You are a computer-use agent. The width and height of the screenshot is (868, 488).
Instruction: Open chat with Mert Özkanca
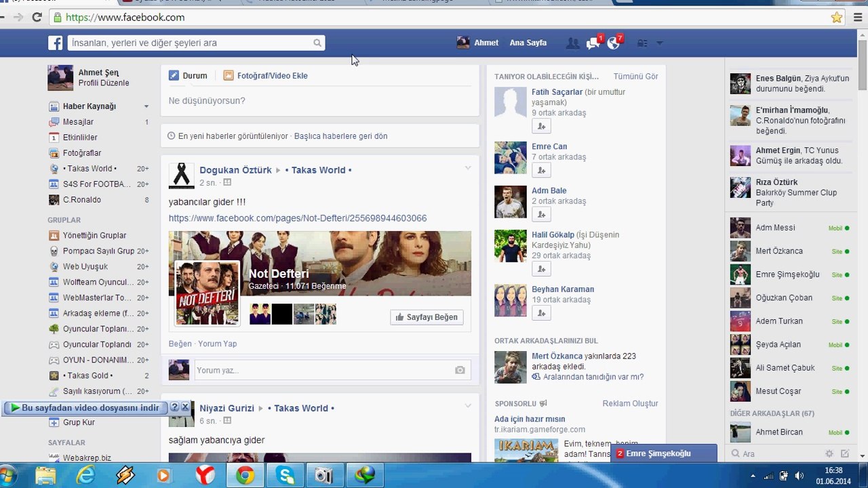click(x=790, y=251)
